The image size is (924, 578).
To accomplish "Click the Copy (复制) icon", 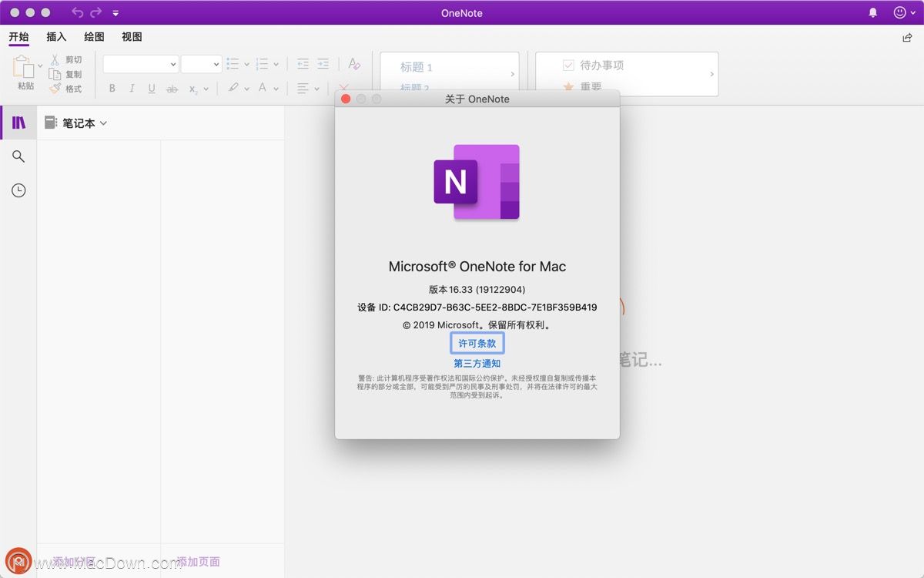I will click(55, 74).
